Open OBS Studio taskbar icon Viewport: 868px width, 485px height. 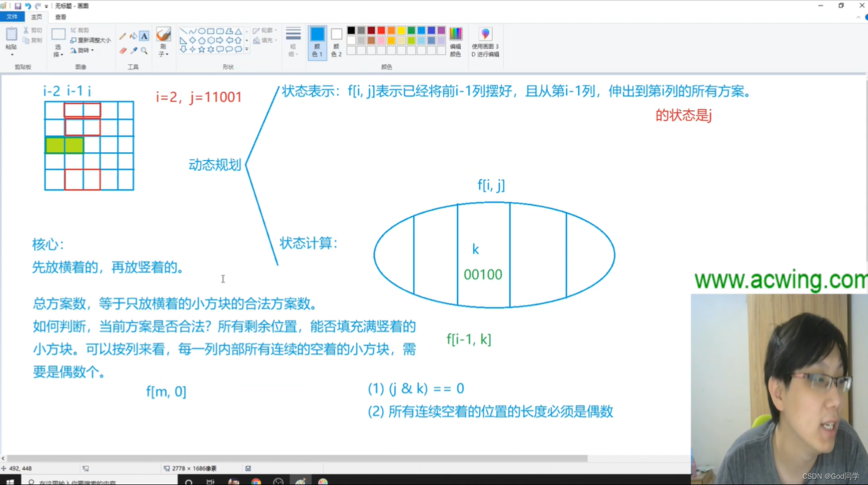pyautogui.click(x=279, y=481)
